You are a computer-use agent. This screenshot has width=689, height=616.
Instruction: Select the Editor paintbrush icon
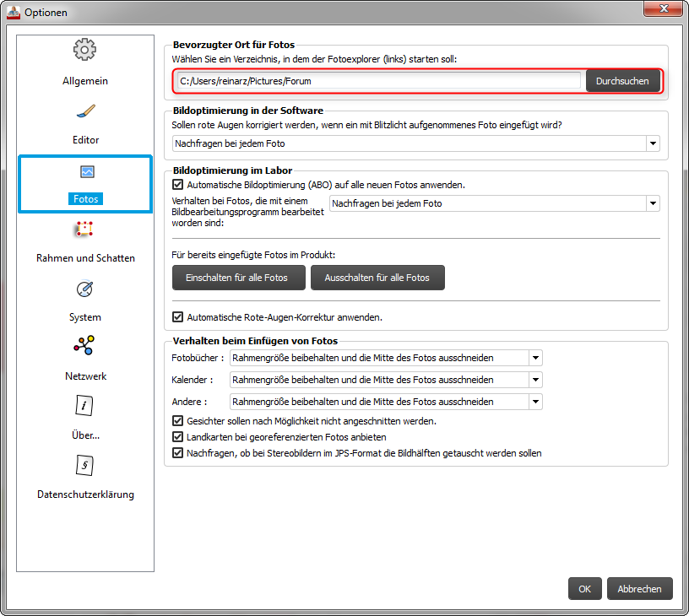click(x=84, y=111)
